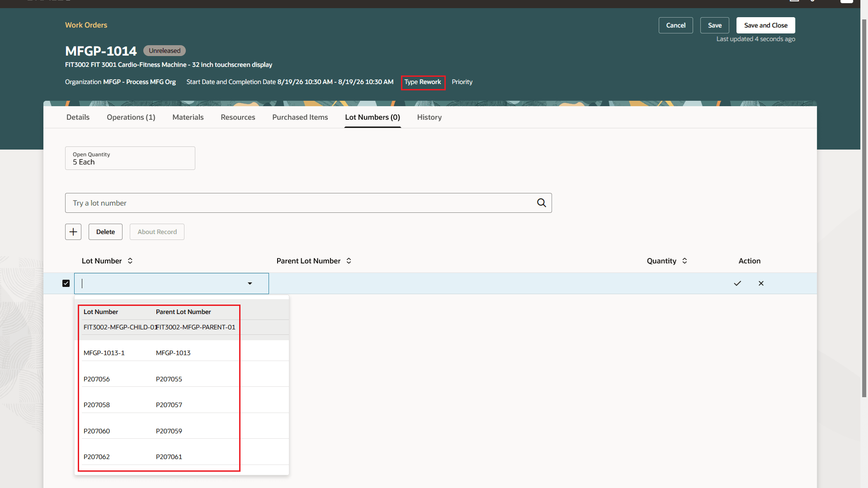Viewport: 868px width, 488px height.
Task: Click the Open Quantity 5 Each field
Action: [130, 158]
